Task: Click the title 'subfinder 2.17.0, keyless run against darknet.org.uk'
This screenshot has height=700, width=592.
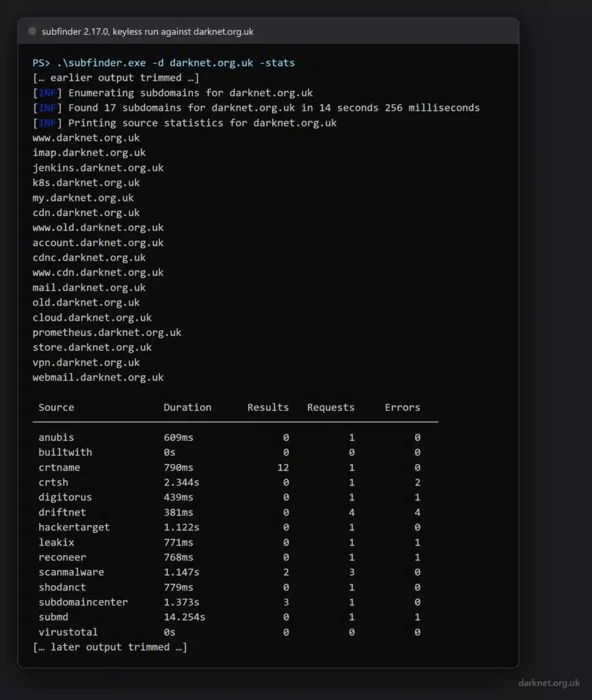Action: [148, 31]
